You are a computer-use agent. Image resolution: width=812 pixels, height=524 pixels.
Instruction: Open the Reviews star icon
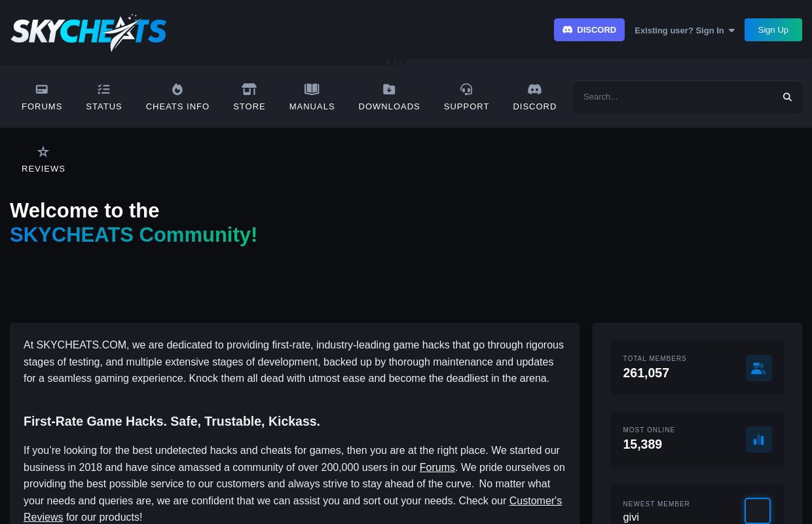tap(43, 152)
